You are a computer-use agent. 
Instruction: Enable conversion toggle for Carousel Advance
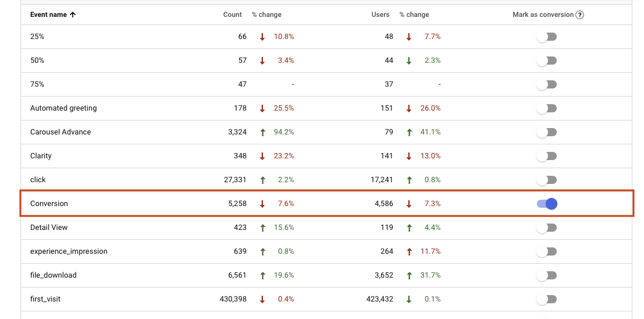[x=547, y=132]
